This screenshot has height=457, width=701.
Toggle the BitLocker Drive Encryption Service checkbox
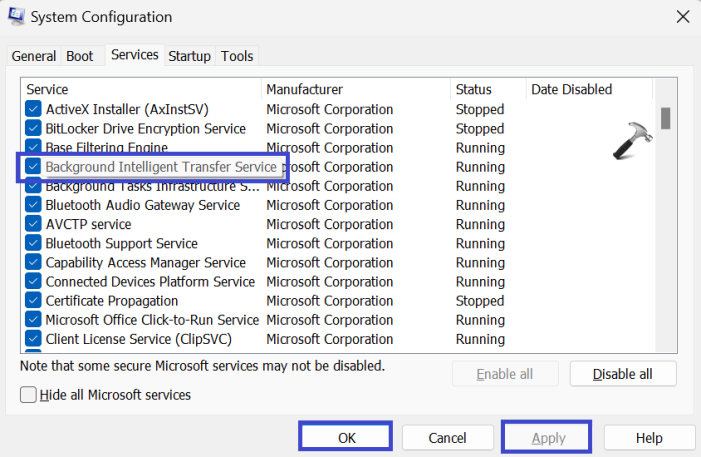(x=34, y=128)
